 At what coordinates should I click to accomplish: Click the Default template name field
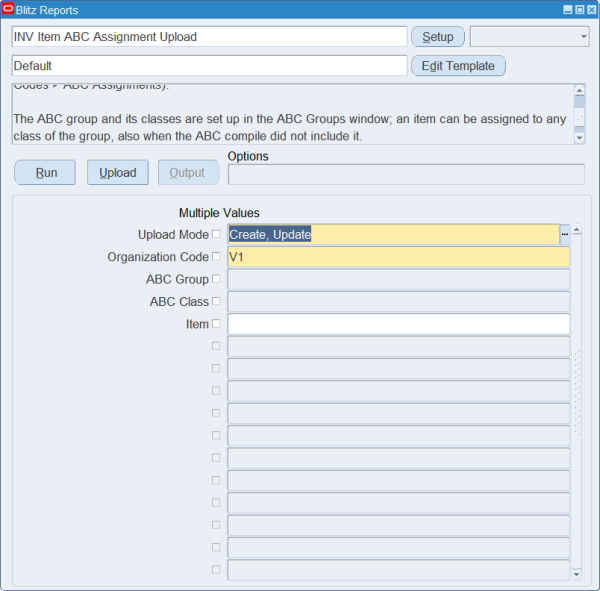[x=209, y=66]
